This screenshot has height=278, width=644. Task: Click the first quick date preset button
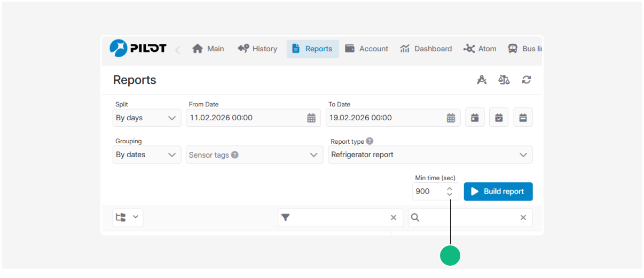[x=475, y=118]
